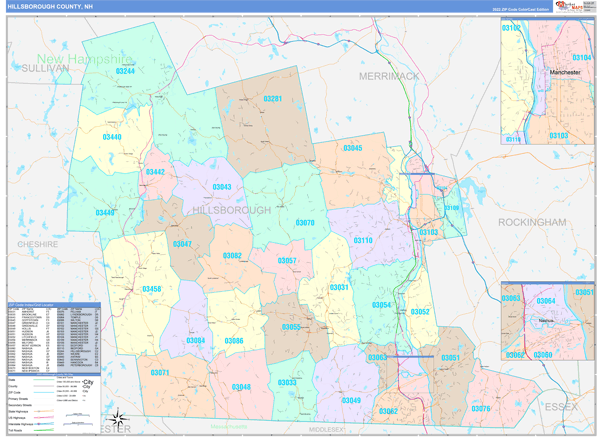Viewport: 600px width, 445px height.
Task: Click the MERRIMACK county label
Action: click(389, 77)
